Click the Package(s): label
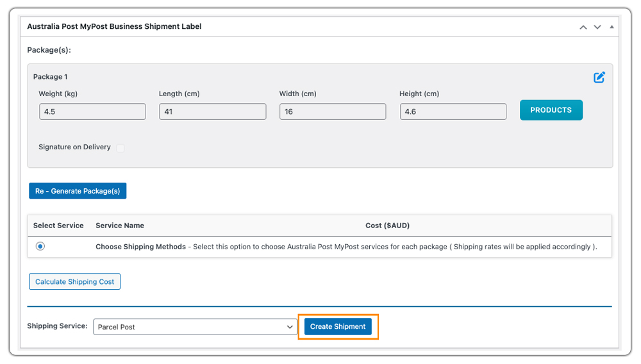The image size is (641, 364). coord(49,50)
